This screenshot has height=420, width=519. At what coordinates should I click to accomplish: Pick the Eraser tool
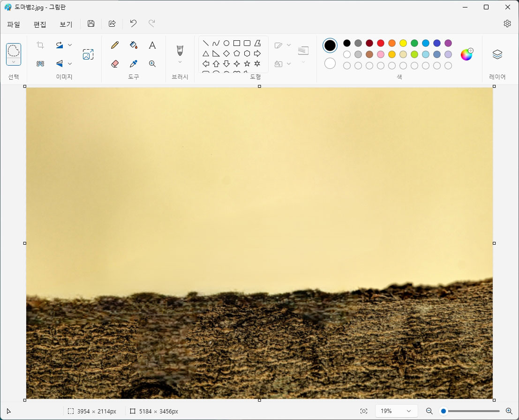(x=115, y=64)
